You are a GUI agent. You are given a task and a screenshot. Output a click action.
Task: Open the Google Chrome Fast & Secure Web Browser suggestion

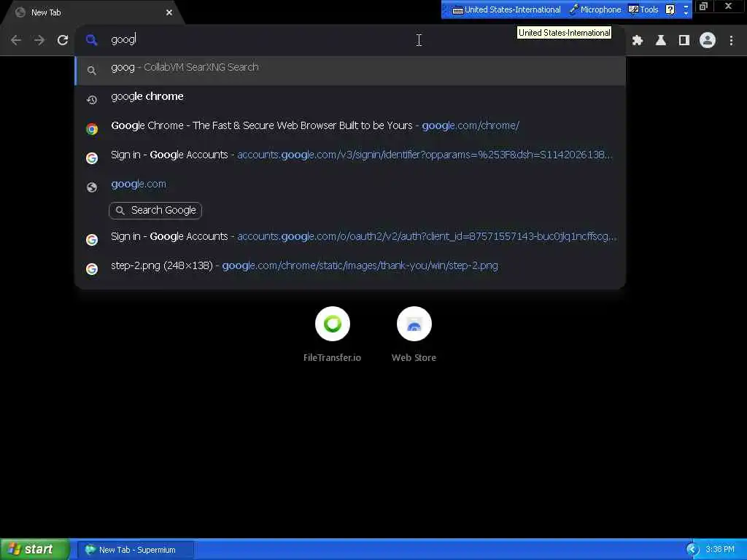tap(350, 127)
